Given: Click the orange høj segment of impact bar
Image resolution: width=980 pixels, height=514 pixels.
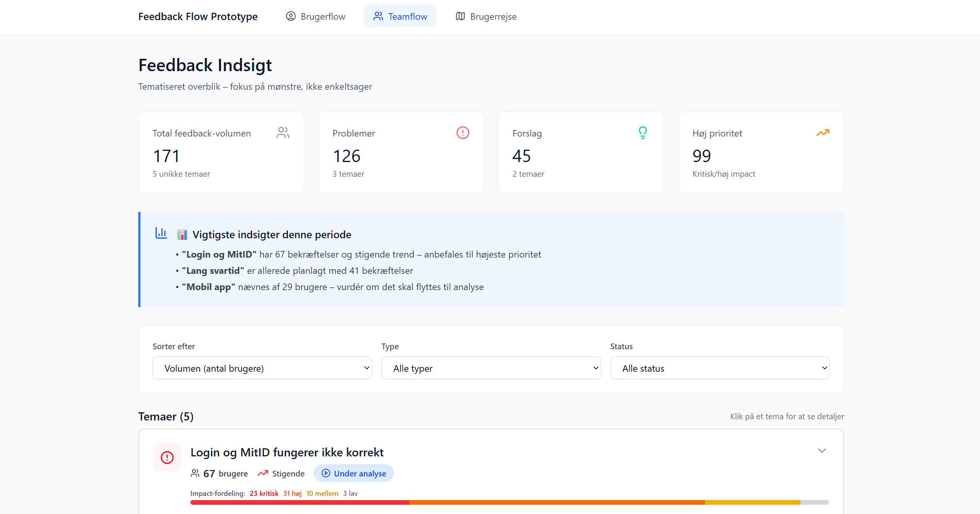Looking at the screenshot, I should pos(557,502).
